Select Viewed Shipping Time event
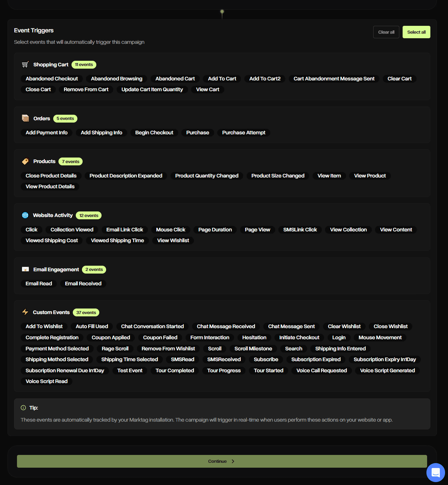Viewport: 448px width, 485px height. 117,241
